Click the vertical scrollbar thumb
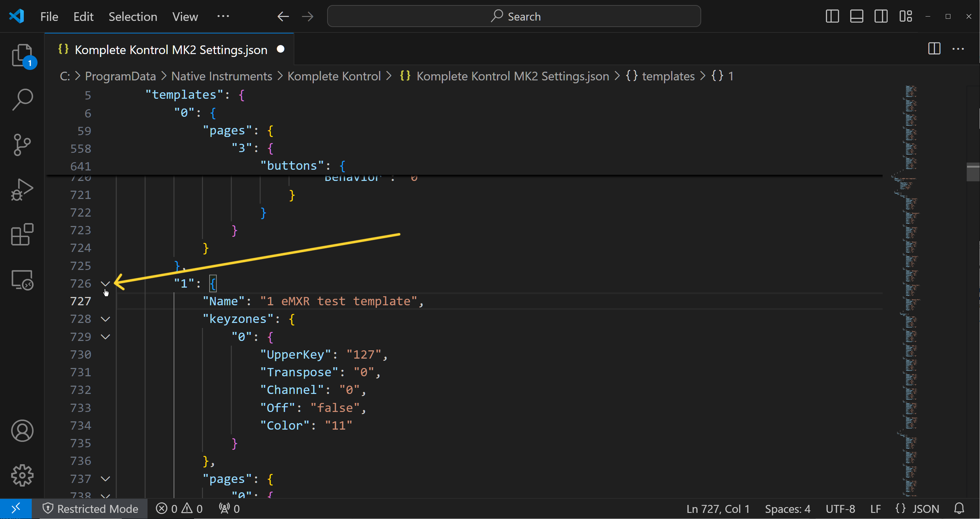This screenshot has width=980, height=519. click(973, 172)
